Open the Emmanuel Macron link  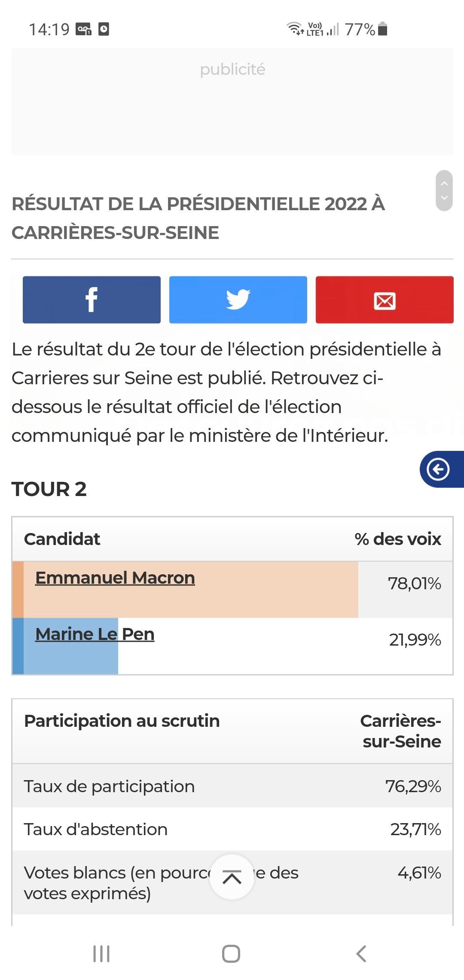click(115, 578)
